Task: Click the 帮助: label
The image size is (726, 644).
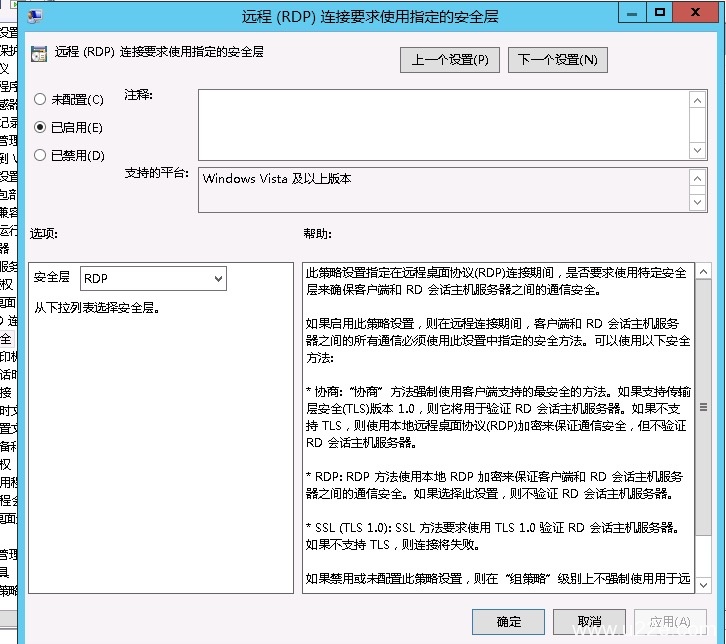Action: [x=317, y=233]
